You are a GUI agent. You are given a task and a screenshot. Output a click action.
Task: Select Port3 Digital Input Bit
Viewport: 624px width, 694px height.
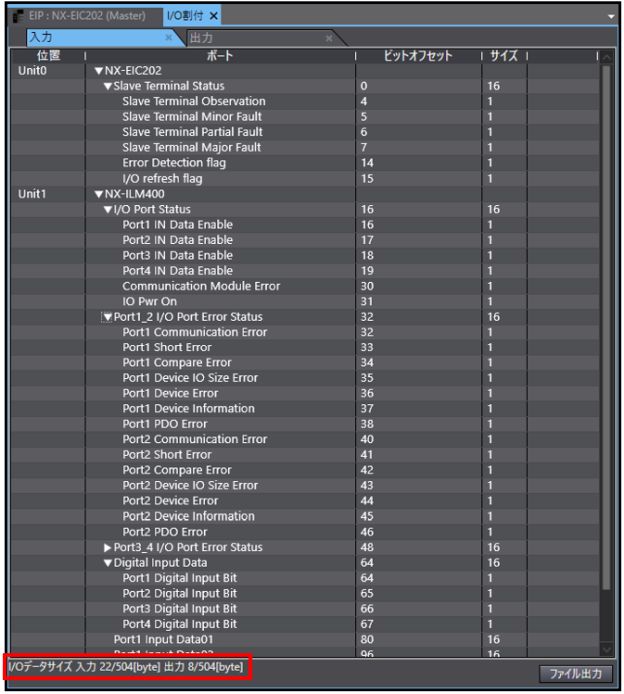(x=305, y=609)
